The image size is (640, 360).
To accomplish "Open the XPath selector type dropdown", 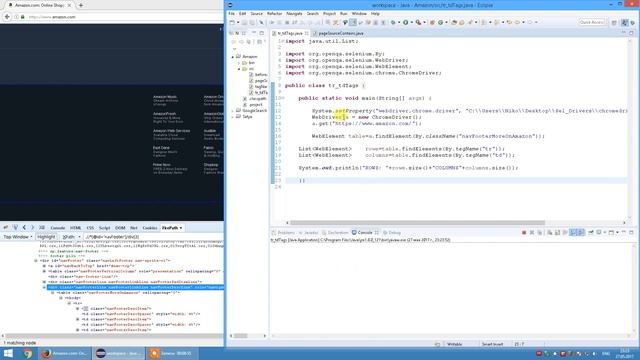I will pos(71,237).
